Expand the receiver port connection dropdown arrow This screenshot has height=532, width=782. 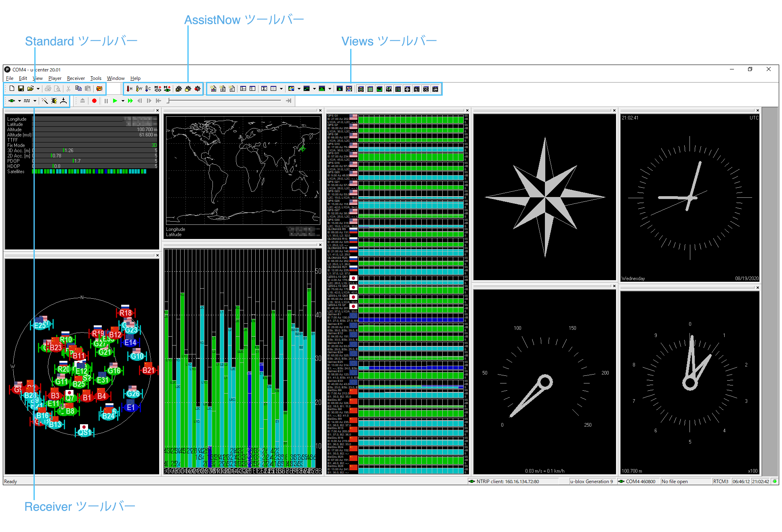point(19,101)
